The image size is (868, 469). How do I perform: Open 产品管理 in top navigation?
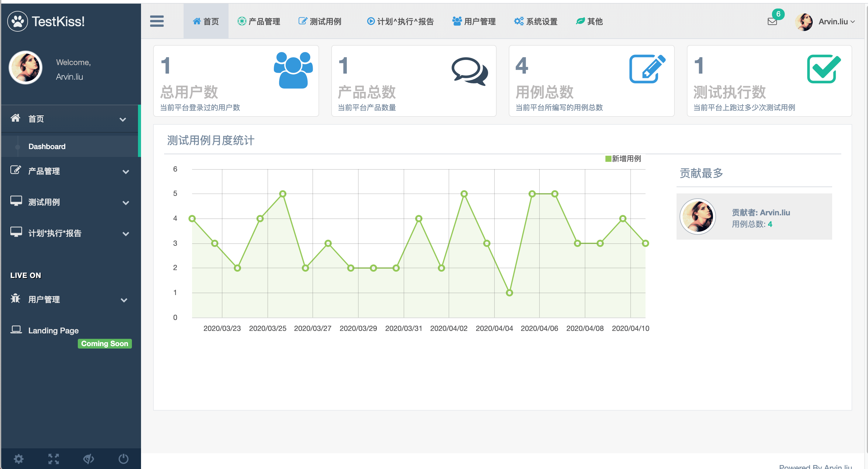click(259, 21)
